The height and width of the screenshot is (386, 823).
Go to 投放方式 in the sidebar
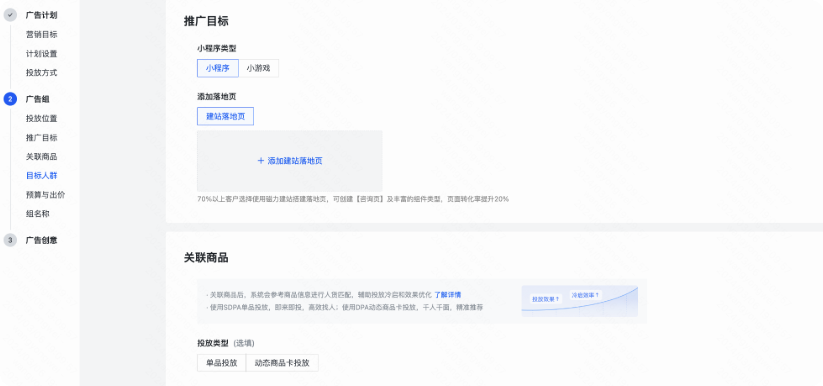pyautogui.click(x=41, y=72)
